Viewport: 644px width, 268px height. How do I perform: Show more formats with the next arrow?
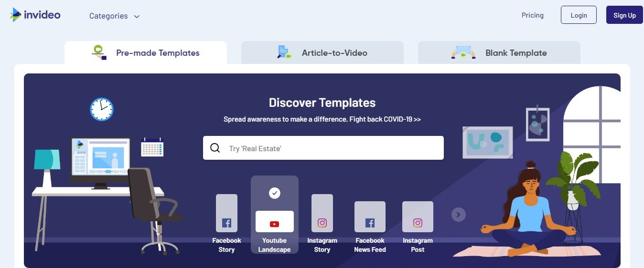(x=458, y=215)
